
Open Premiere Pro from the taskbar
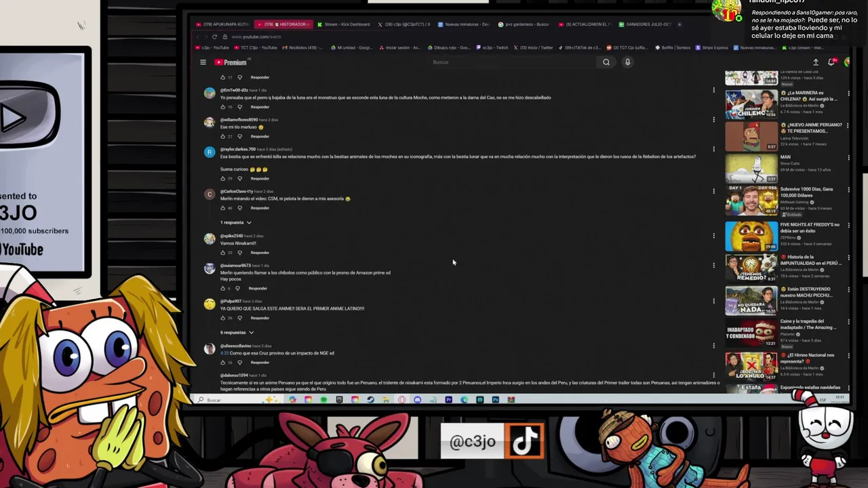point(448,400)
